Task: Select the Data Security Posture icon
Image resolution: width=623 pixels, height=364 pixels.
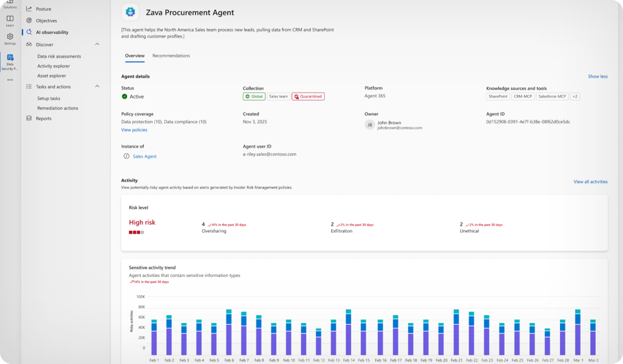Action: point(10,58)
